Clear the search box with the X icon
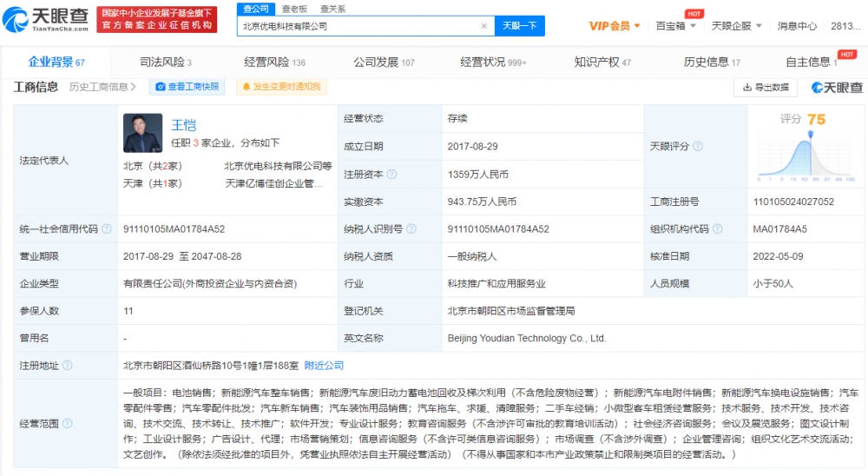This screenshot has width=868, height=476. click(x=483, y=26)
